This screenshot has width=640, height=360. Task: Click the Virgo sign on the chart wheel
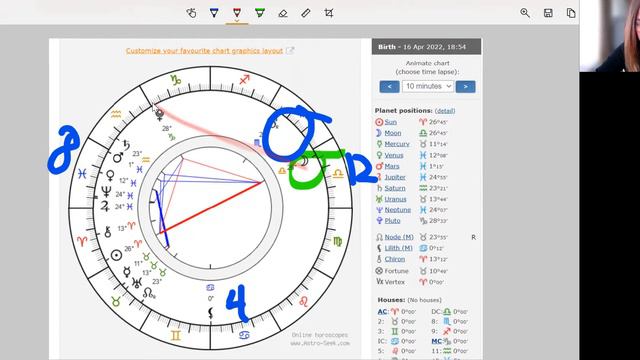pos(338,241)
